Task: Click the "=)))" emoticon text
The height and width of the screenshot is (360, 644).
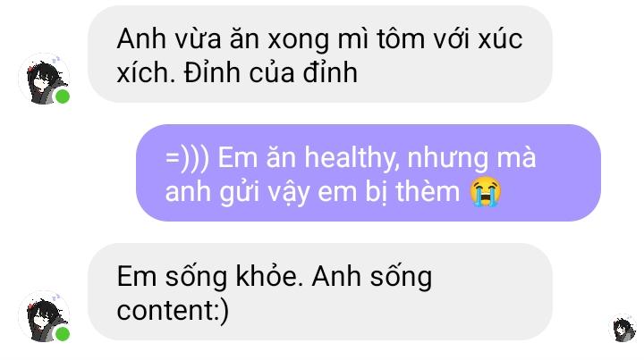Action: click(188, 158)
